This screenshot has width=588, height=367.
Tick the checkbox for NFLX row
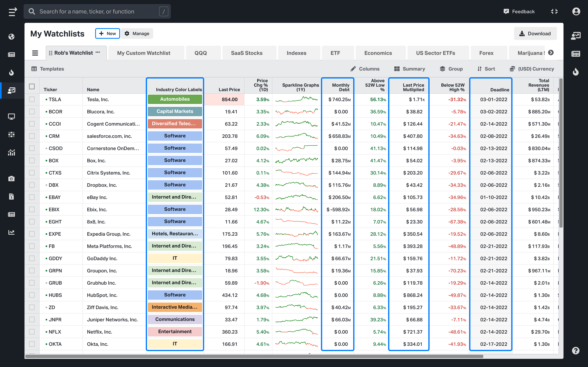(32, 332)
